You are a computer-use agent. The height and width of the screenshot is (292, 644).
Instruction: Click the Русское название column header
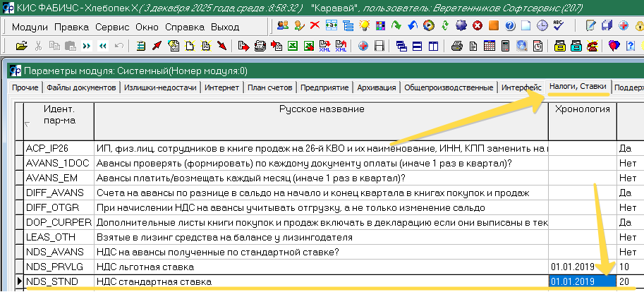coord(321,121)
